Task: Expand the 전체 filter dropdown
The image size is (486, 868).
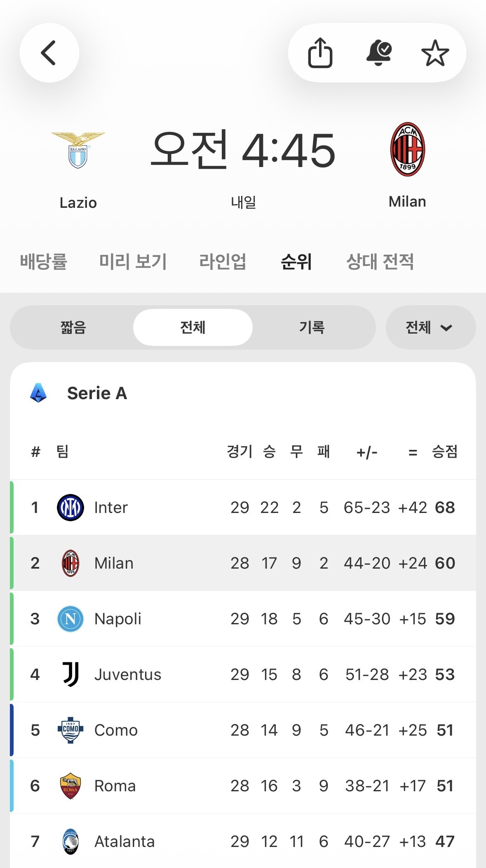Action: (x=430, y=327)
